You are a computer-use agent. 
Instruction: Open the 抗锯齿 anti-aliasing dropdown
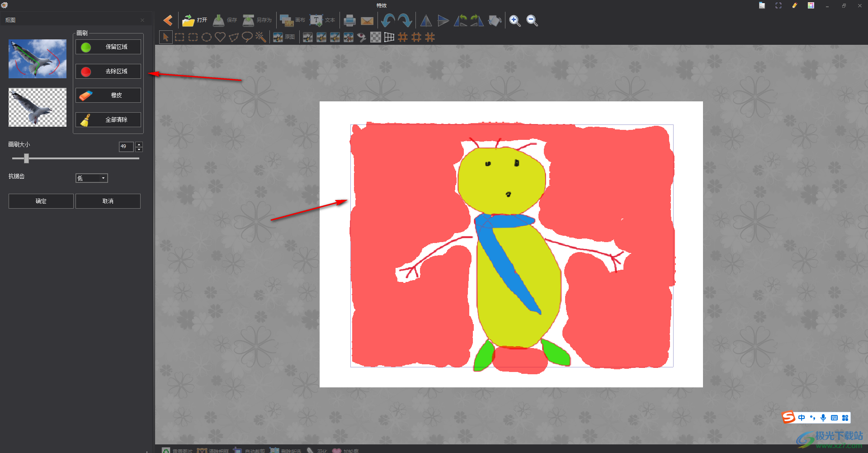(x=91, y=178)
